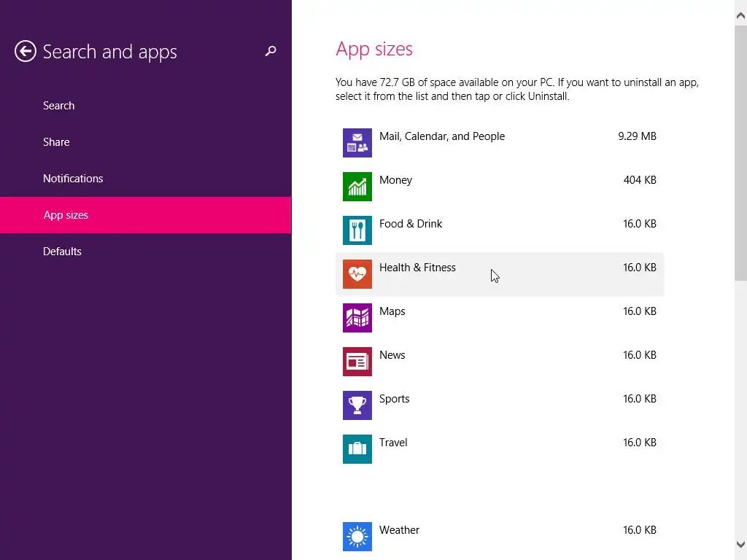The image size is (747, 560).
Task: Click the Food & Drink app name
Action: [411, 224]
